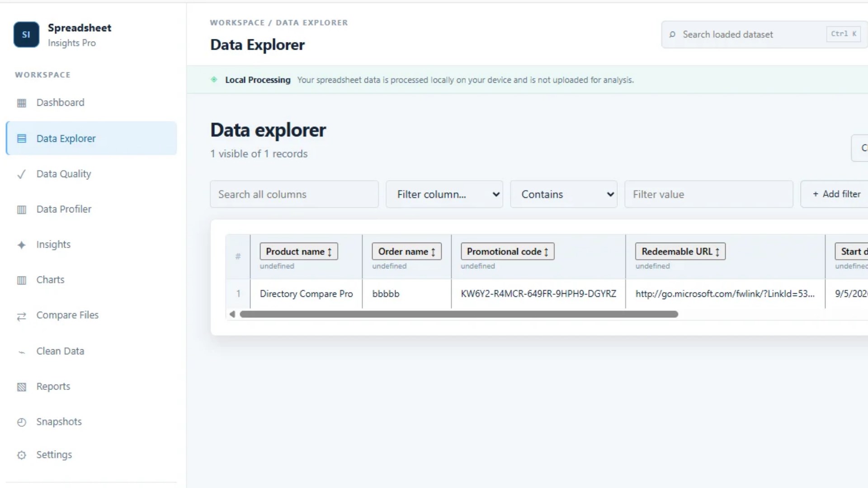Click the Dashboard grid icon

21,103
